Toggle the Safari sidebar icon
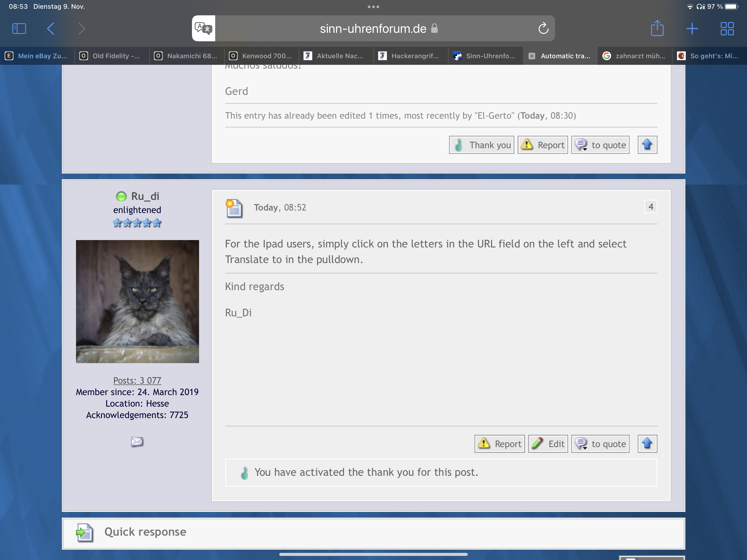The image size is (747, 560). (19, 28)
